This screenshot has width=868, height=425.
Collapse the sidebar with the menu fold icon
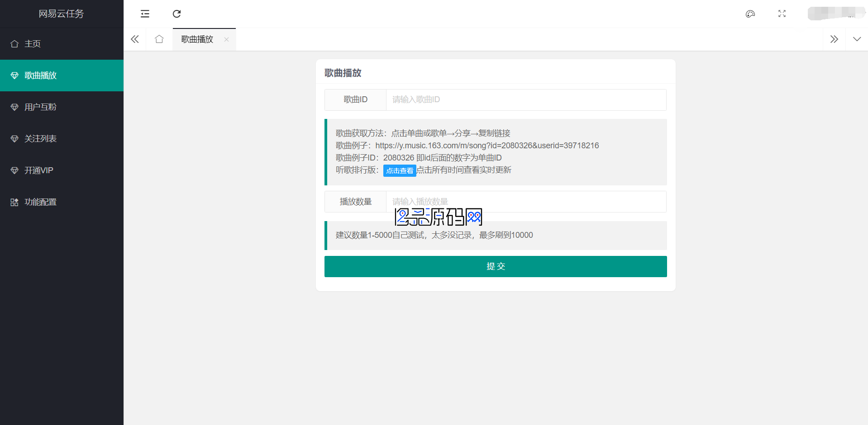[x=145, y=14]
